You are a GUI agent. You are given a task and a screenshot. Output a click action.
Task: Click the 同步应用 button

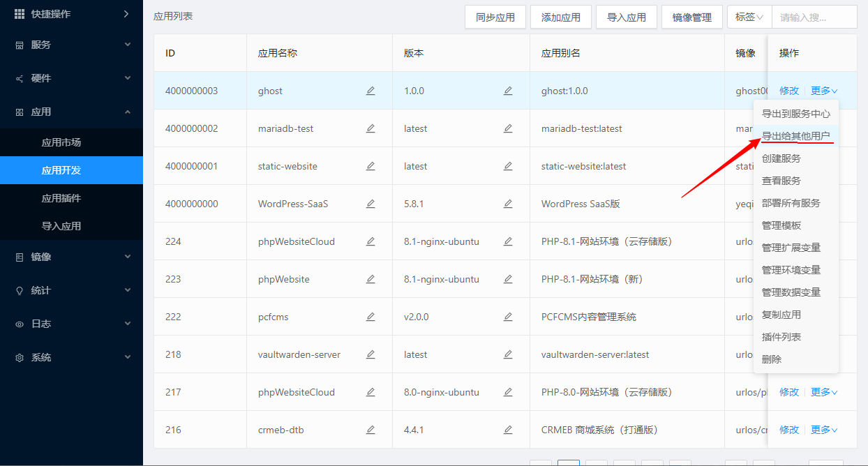click(x=495, y=17)
